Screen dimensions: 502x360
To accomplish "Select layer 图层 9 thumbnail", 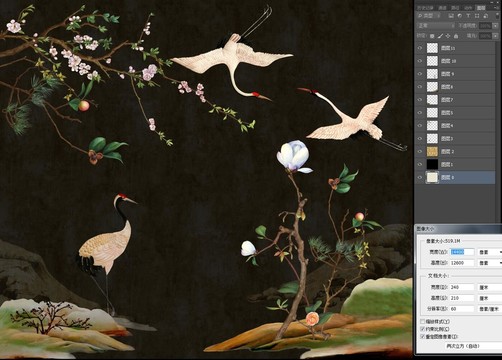I will point(432,74).
